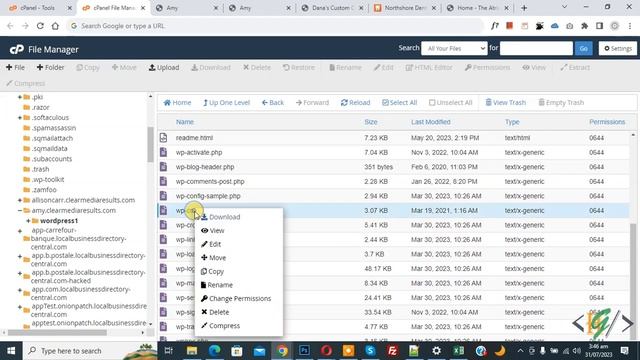Click Select All
The image size is (640, 360).
point(399,102)
